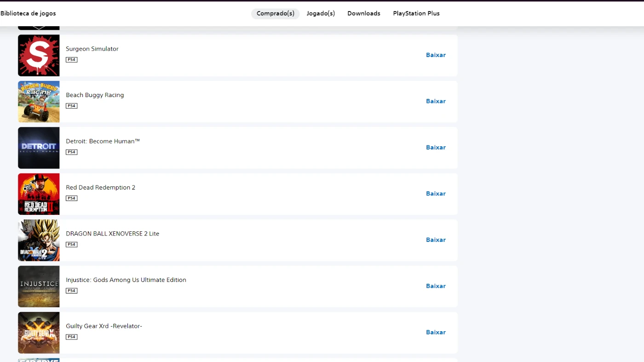
Task: Select the Red Dead Redemption 2 title
Action: (x=100, y=188)
